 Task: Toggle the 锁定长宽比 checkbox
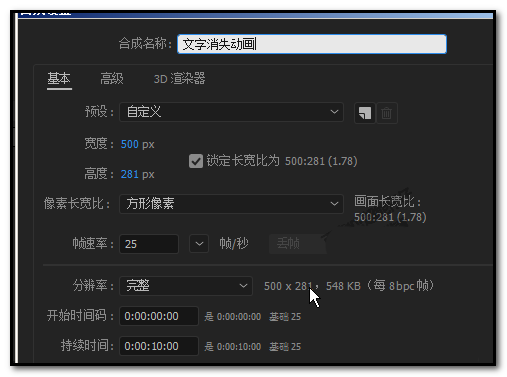click(x=196, y=161)
